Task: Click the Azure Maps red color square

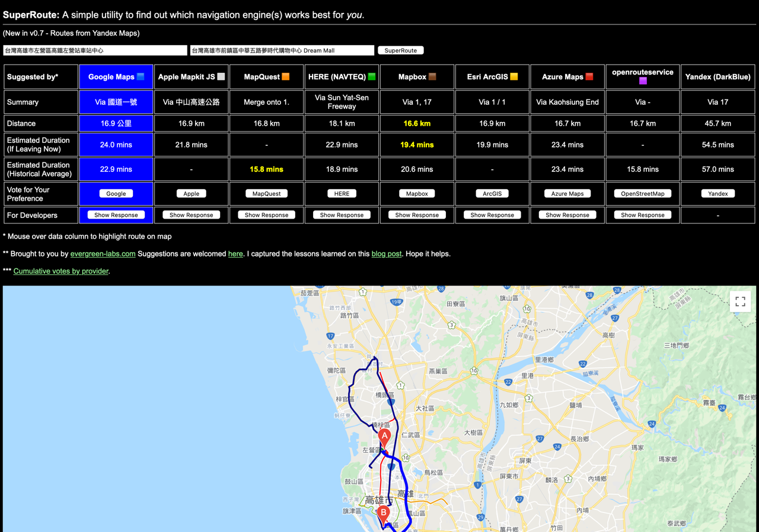Action: pos(589,76)
